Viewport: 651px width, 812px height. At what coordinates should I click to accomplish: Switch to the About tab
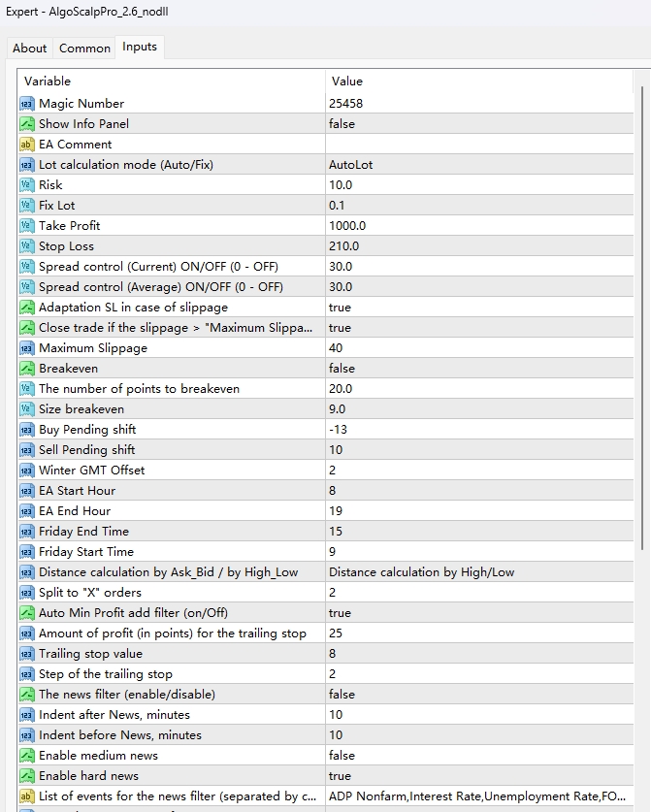[29, 49]
